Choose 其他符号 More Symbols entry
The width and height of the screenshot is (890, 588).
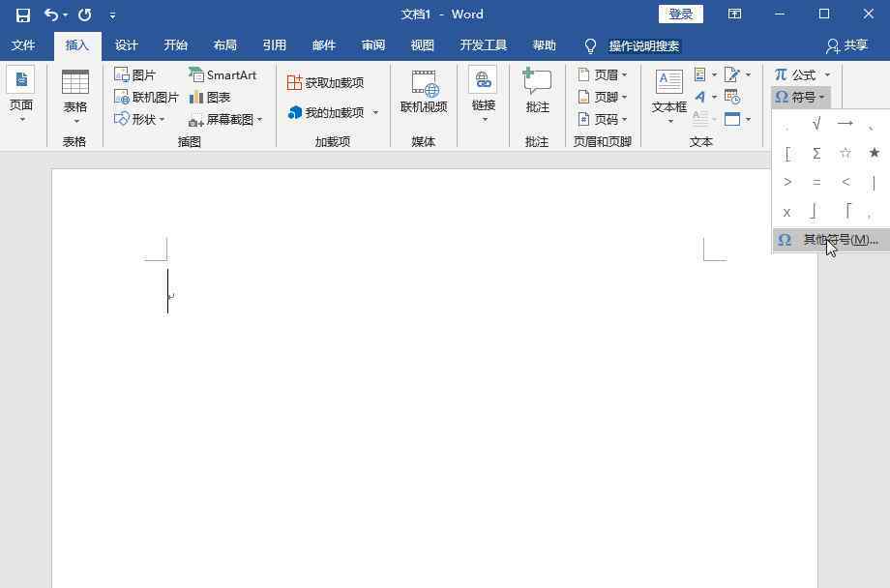830,240
